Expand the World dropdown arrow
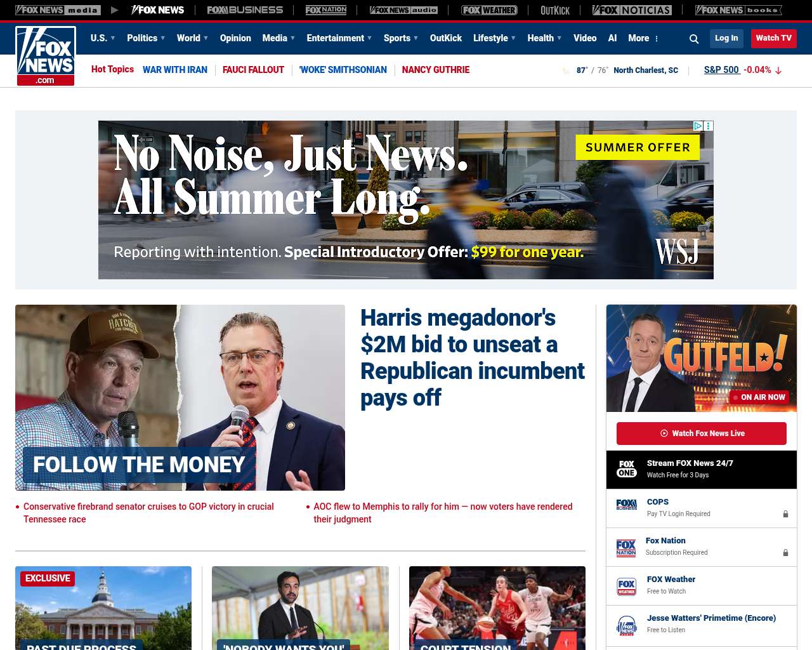 [x=206, y=38]
